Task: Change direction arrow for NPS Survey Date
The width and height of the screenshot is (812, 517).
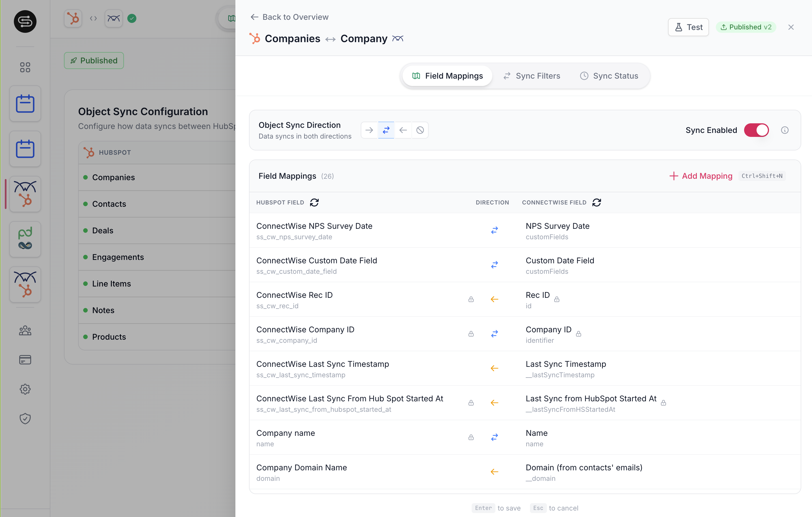Action: click(494, 231)
